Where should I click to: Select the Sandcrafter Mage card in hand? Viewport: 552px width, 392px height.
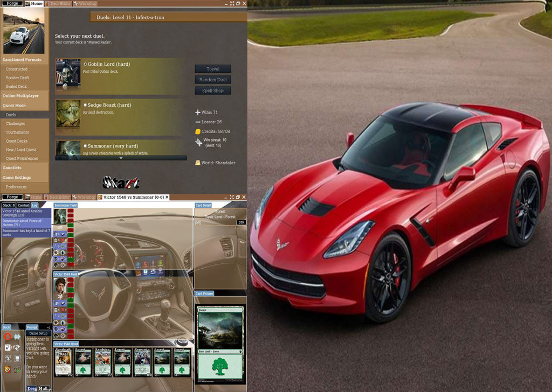point(63,361)
